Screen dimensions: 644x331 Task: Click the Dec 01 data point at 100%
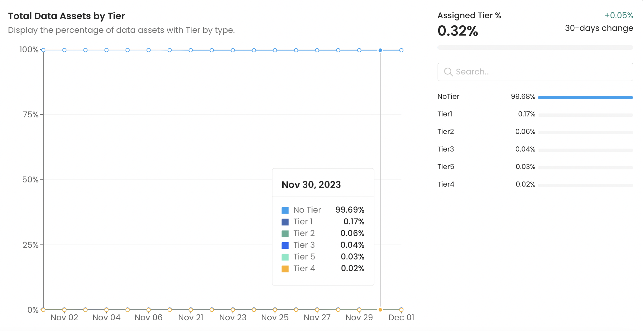pyautogui.click(x=401, y=50)
